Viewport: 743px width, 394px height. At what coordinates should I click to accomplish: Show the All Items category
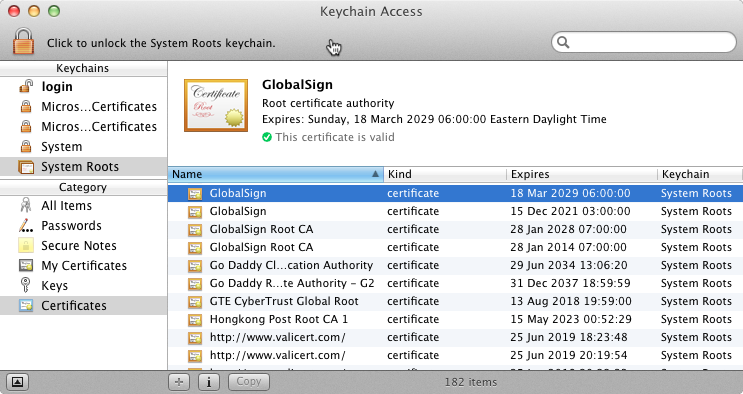(83, 206)
